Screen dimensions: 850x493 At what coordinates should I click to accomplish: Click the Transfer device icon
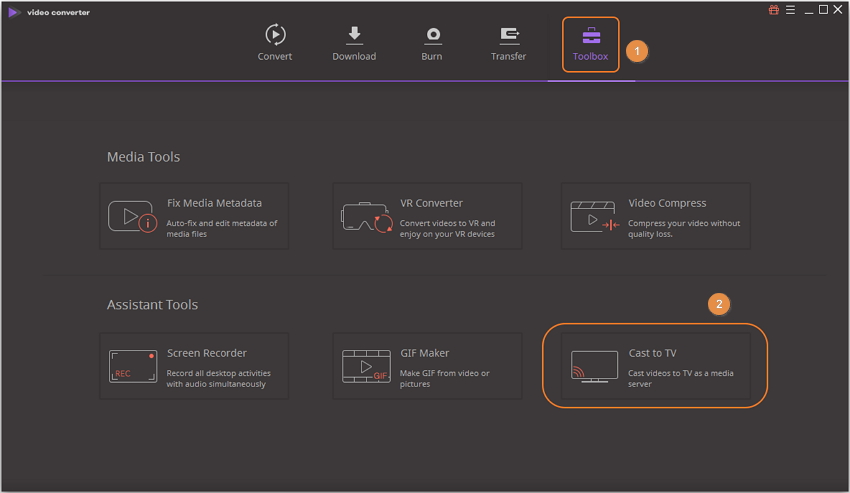509,36
